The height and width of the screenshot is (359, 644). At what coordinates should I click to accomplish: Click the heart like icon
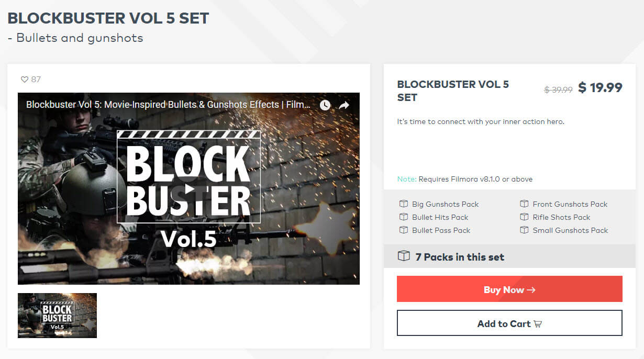pyautogui.click(x=24, y=80)
